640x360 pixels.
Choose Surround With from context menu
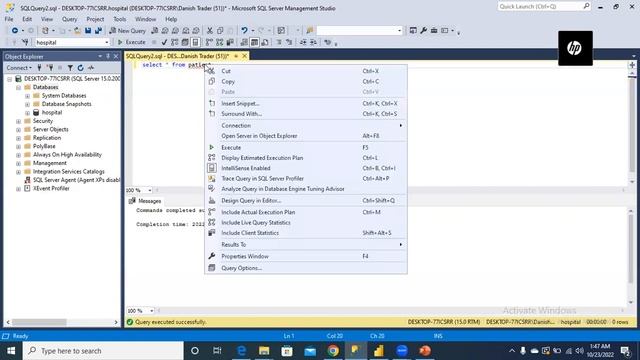(306, 114)
